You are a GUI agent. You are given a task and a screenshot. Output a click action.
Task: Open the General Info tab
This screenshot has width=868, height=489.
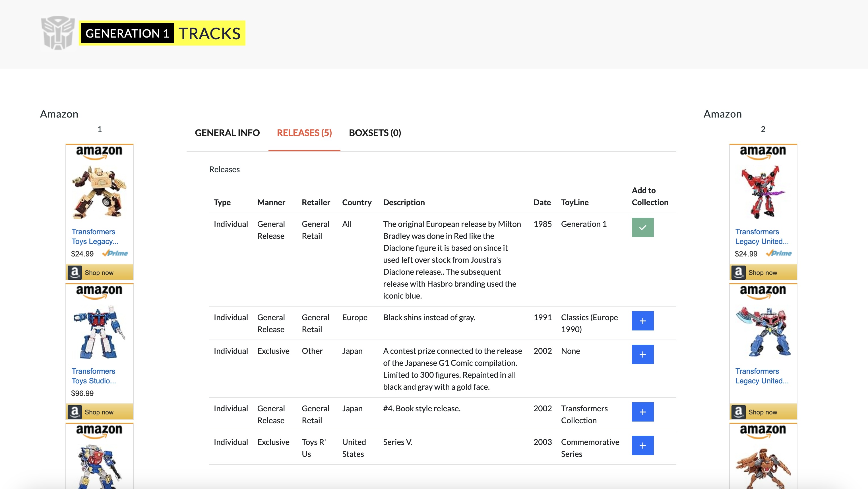(x=227, y=133)
